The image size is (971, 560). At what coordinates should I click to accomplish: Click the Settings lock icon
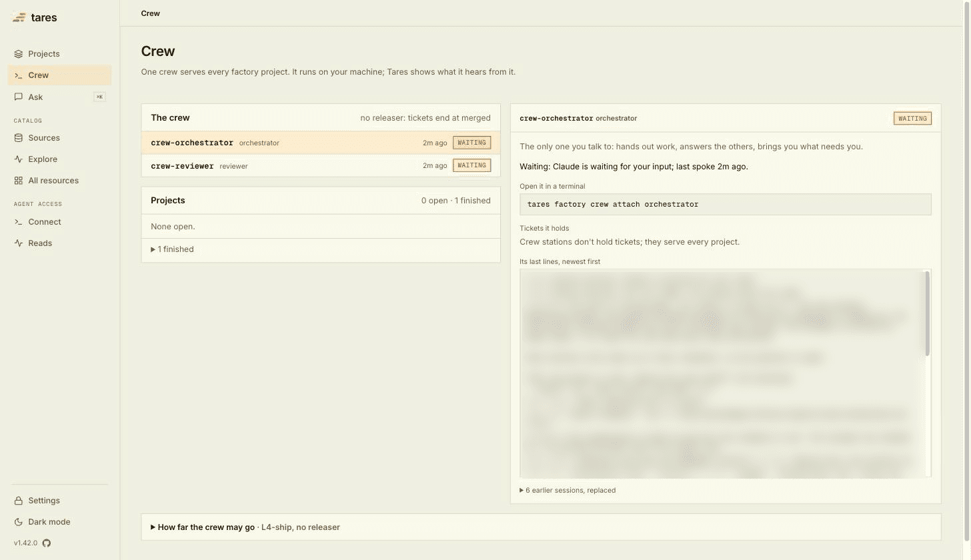(x=19, y=501)
